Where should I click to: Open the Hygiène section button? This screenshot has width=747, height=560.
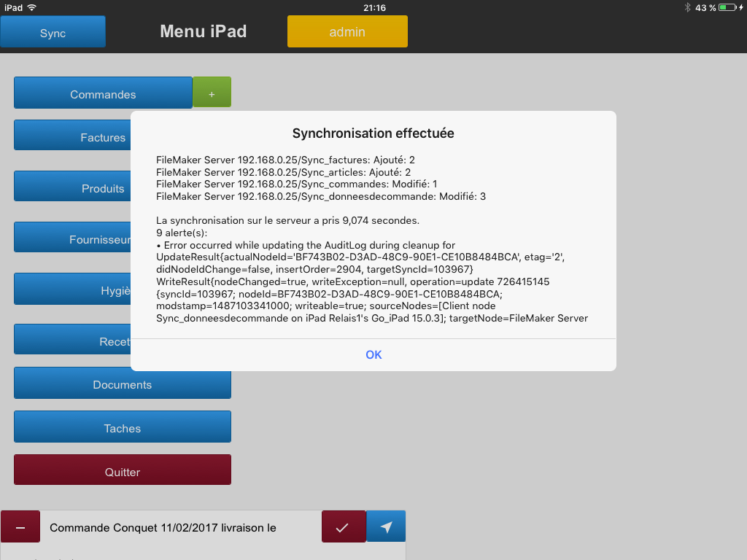tap(72, 289)
